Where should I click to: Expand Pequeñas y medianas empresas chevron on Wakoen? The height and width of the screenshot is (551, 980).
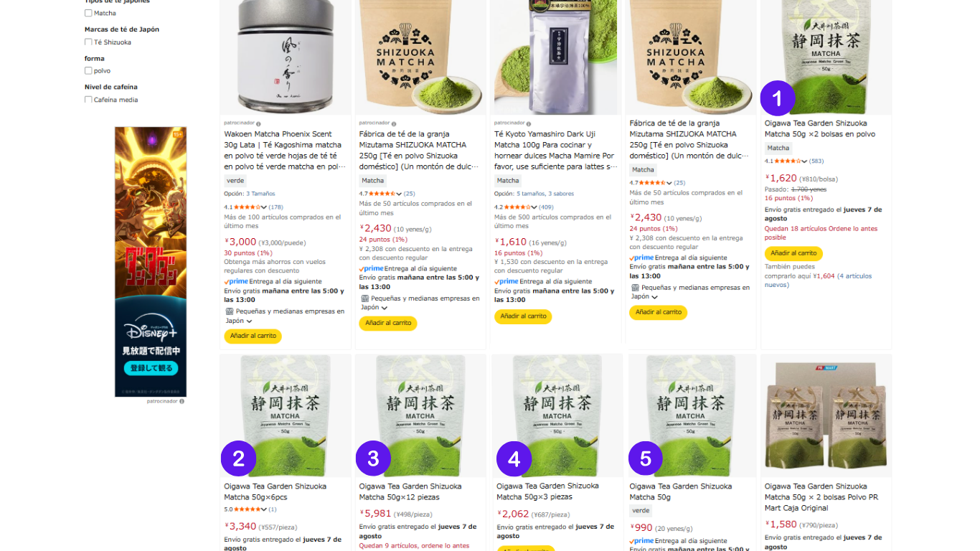[x=249, y=321]
